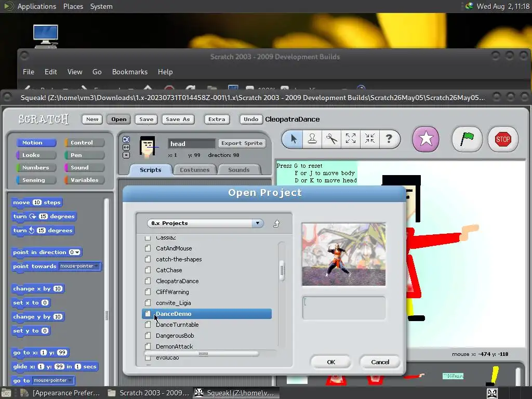This screenshot has width=532, height=399.
Task: Click the Save As button
Action: point(178,119)
